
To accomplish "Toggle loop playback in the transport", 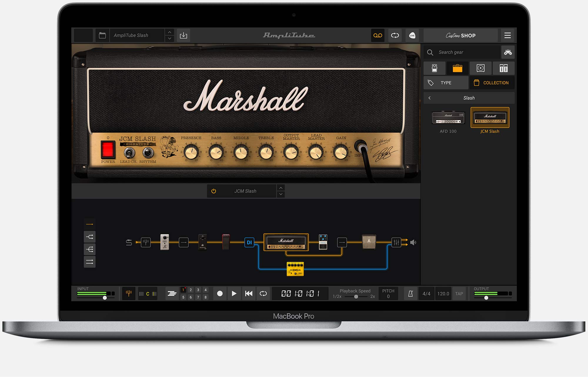I will pos(263,293).
